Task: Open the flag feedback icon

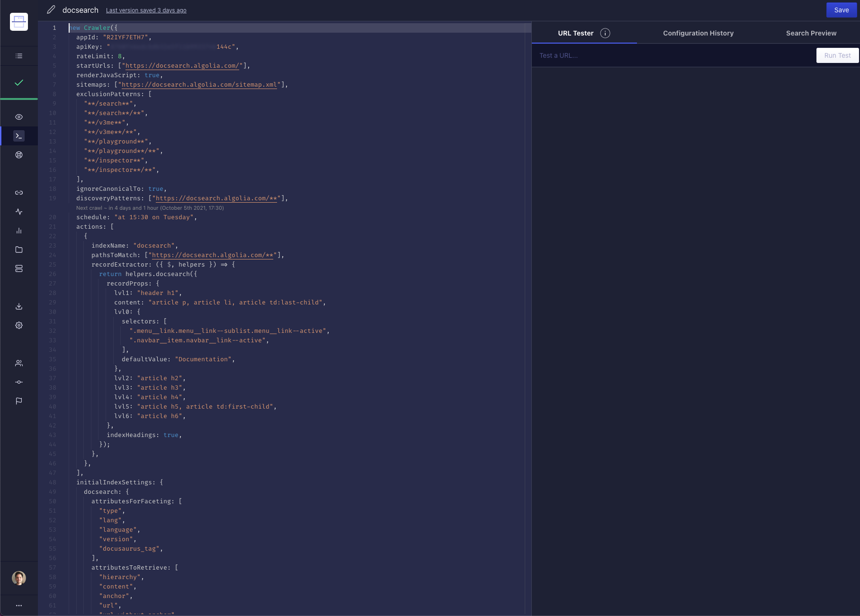Action: [x=19, y=401]
